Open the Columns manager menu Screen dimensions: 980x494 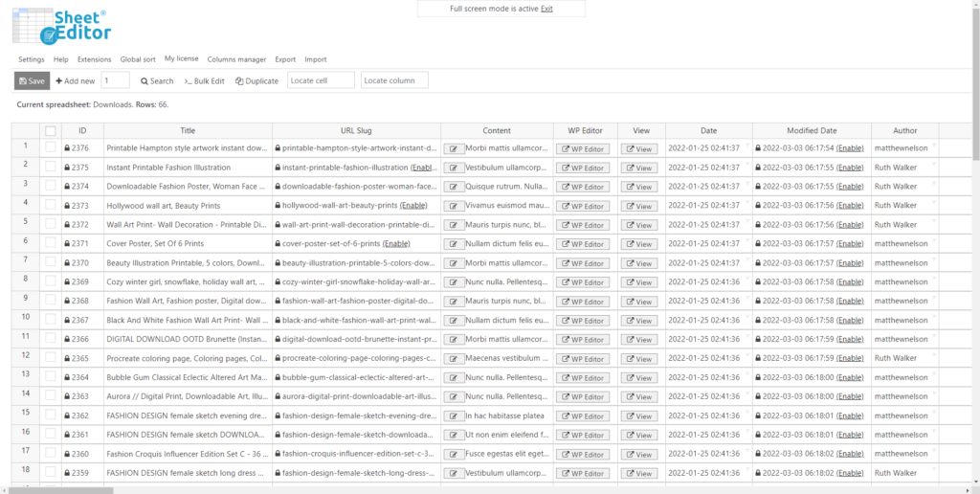[237, 59]
